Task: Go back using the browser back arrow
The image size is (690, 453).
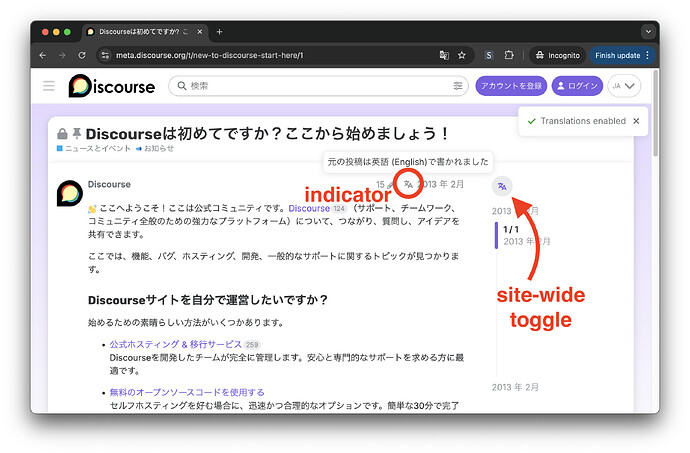Action: click(43, 55)
